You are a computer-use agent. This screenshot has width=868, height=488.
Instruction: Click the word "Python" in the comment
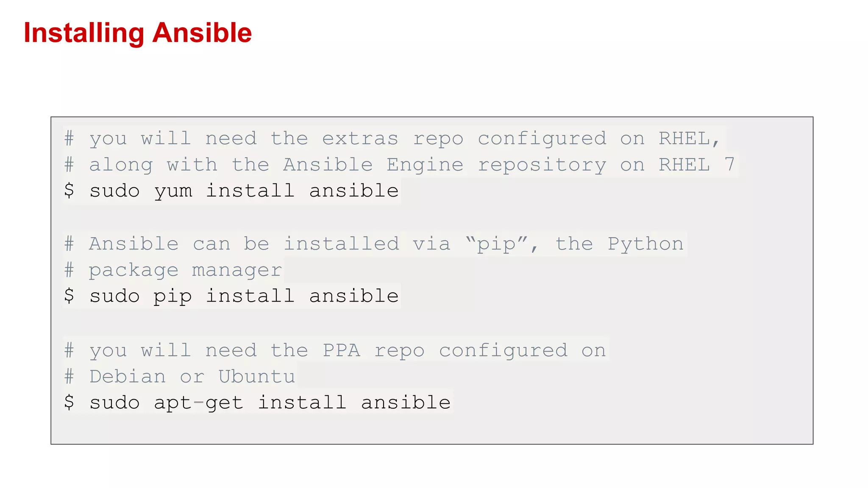tap(645, 244)
